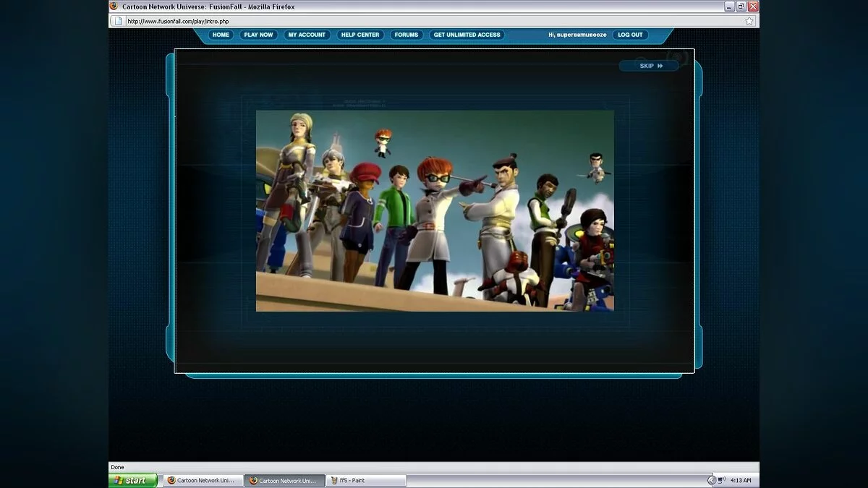This screenshot has width=868, height=488.
Task: Go to MY ACCOUNT
Action: tap(307, 35)
